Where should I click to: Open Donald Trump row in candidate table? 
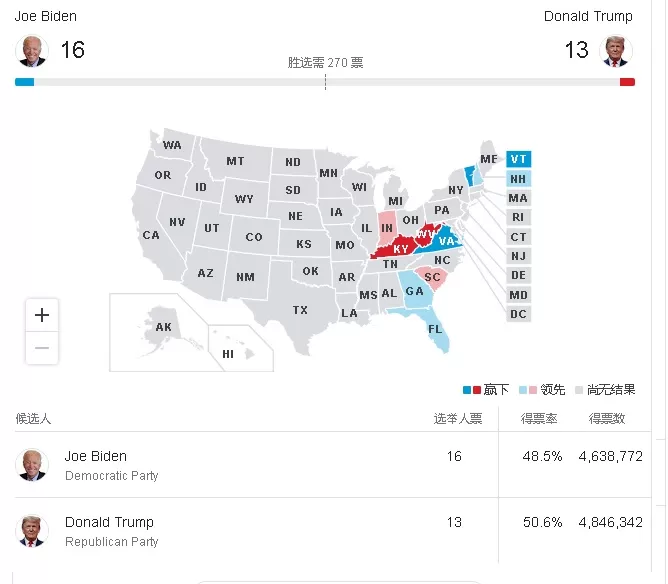(332, 530)
